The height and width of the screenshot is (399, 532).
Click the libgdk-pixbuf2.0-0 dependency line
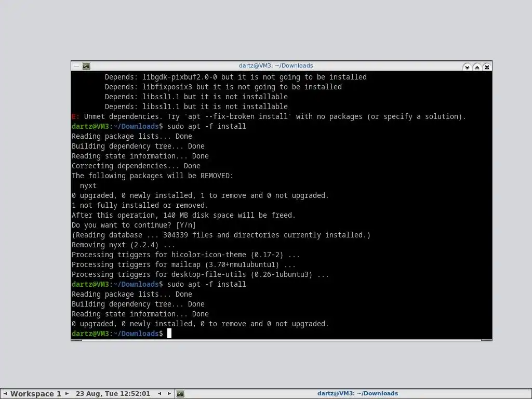coord(235,77)
